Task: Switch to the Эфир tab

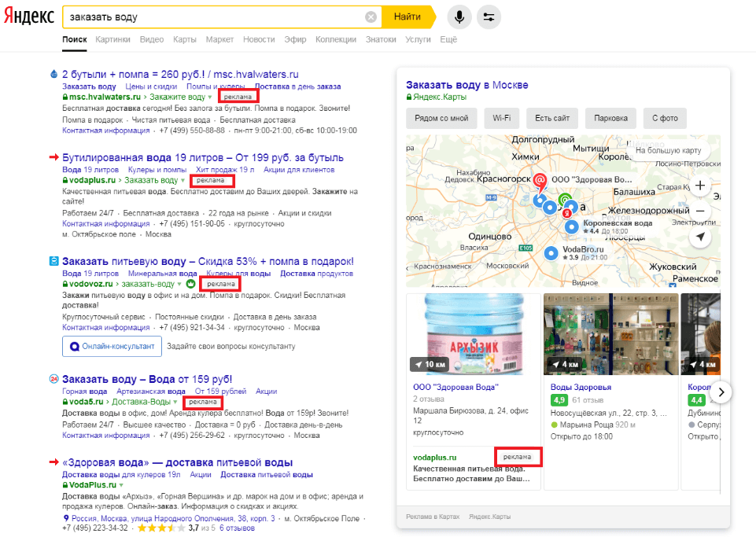Action: 295,39
